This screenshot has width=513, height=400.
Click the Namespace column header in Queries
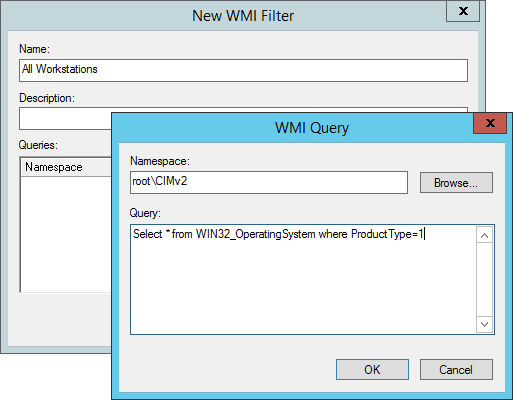click(x=66, y=167)
